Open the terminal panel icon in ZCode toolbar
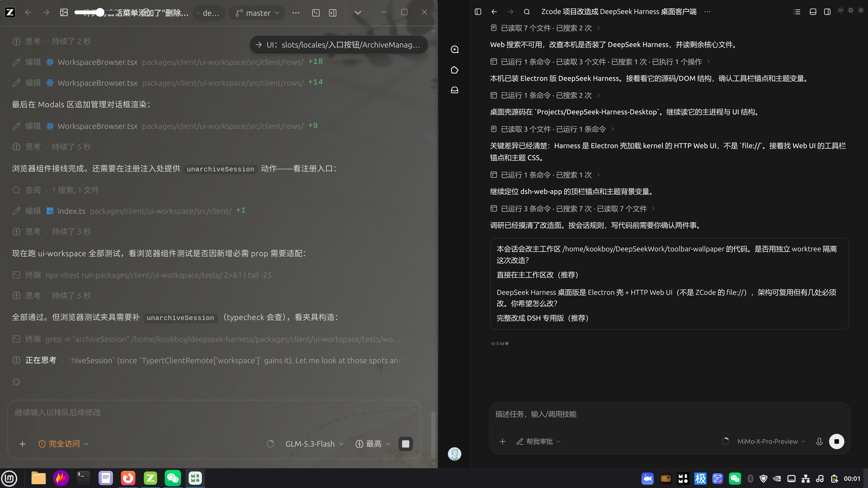The width and height of the screenshot is (868, 488). point(316,13)
